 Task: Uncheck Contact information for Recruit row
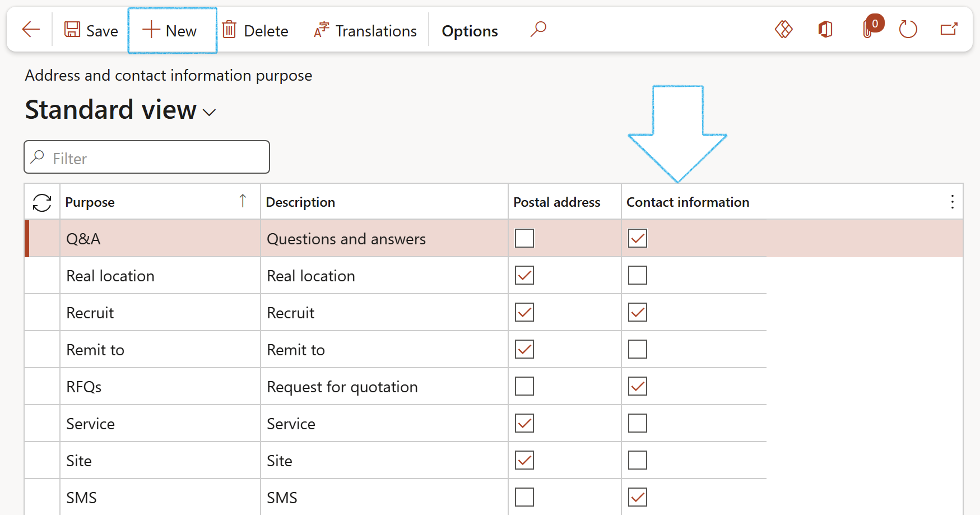tap(638, 312)
